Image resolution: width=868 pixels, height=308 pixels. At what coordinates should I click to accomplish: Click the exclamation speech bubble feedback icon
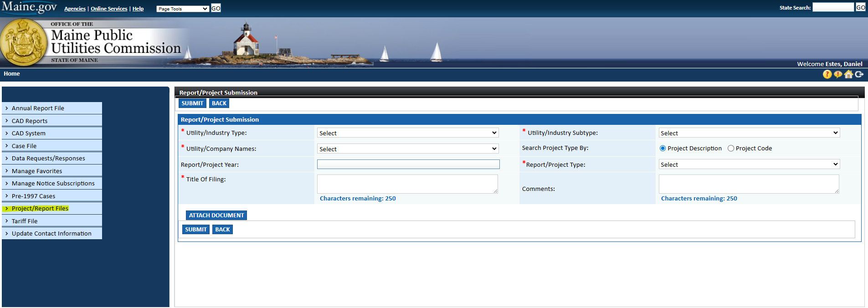pyautogui.click(x=838, y=74)
